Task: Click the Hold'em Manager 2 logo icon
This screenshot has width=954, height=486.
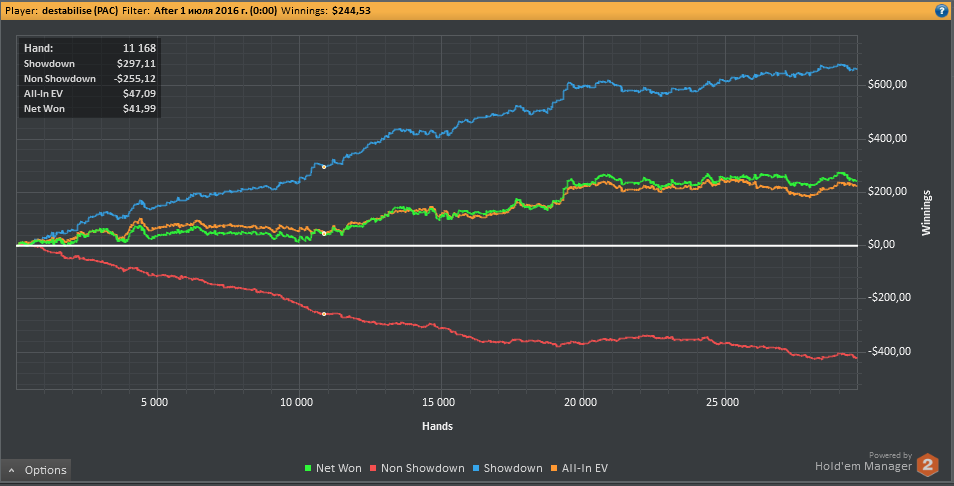Action: 928,465
